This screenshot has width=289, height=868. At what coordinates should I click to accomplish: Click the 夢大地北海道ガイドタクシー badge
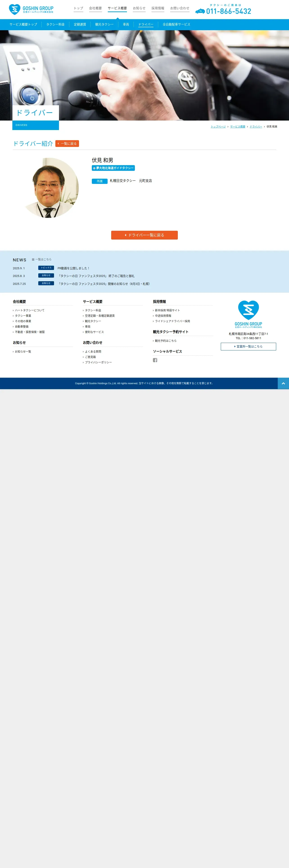[113, 168]
